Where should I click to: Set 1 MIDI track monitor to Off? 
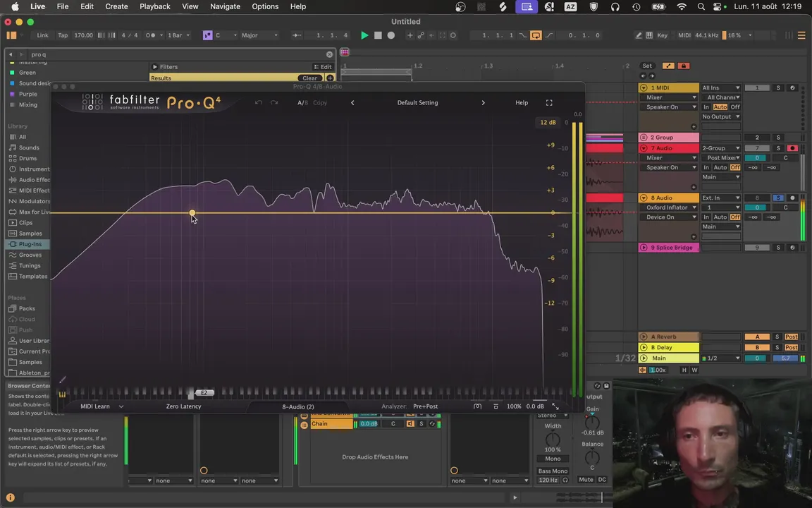[x=735, y=107]
